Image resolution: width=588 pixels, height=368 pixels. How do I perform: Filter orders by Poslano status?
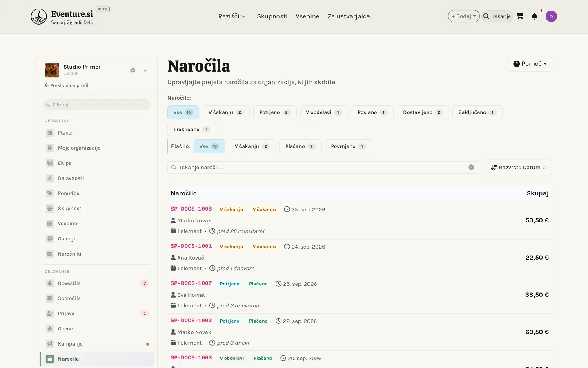click(372, 112)
